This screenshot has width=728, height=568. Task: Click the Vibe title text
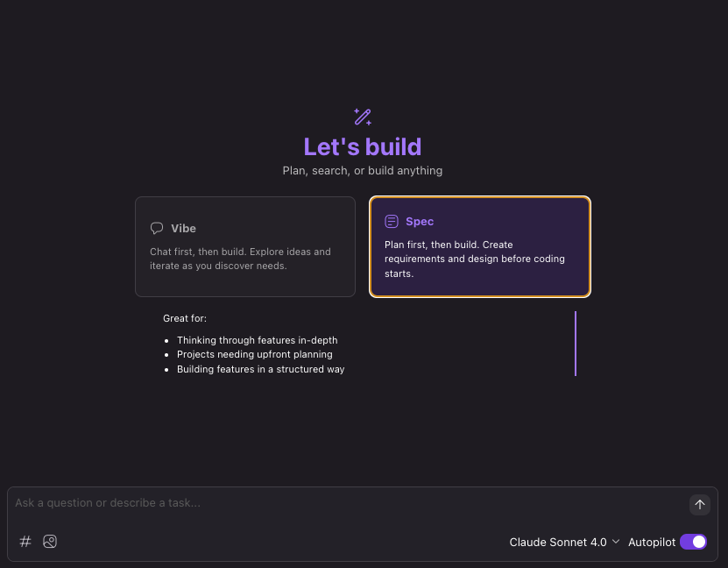[183, 228]
